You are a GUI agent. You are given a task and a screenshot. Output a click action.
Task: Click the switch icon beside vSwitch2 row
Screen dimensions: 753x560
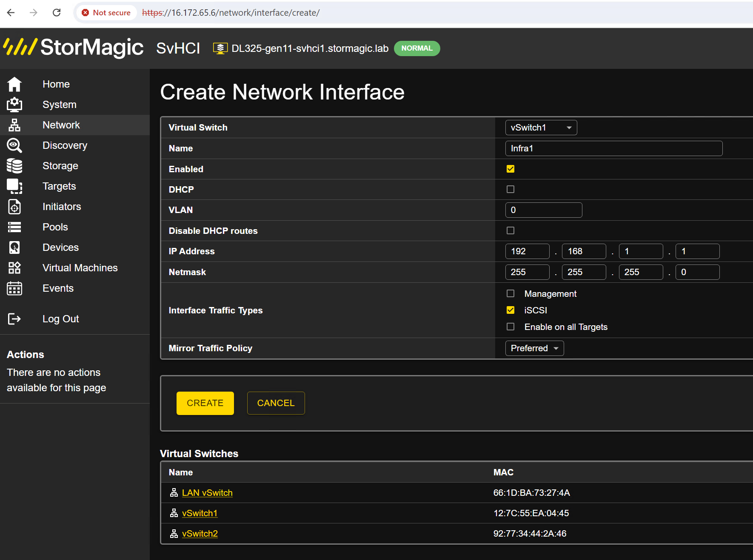click(x=174, y=534)
